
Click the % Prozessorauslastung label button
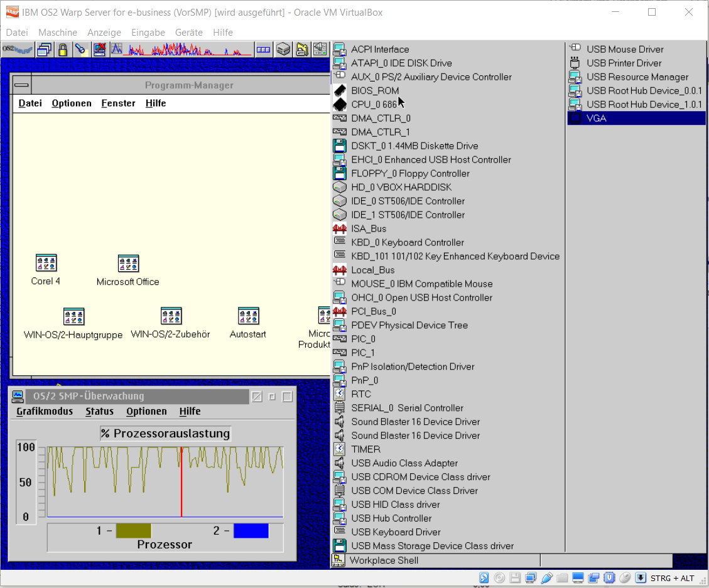point(166,434)
